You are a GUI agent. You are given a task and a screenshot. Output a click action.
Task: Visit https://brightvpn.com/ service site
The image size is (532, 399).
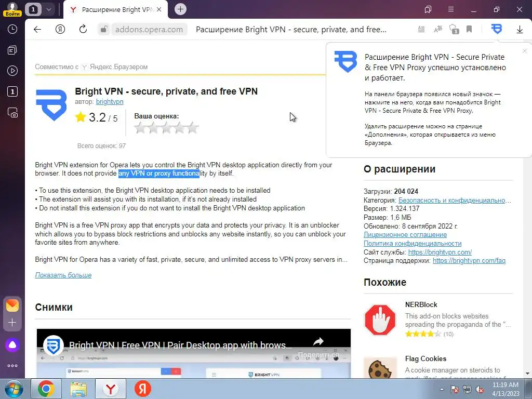pos(440,252)
